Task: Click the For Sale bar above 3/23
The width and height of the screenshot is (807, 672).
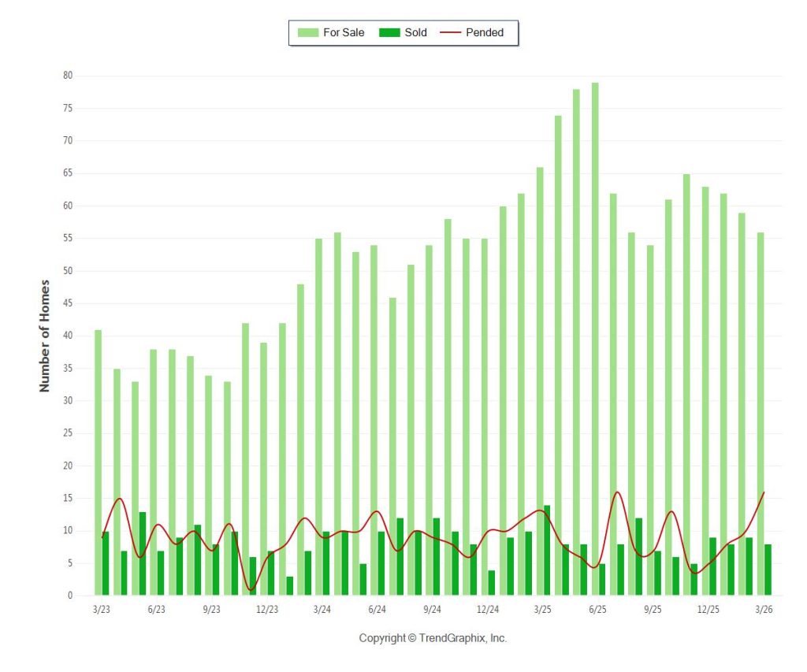Action: point(98,462)
